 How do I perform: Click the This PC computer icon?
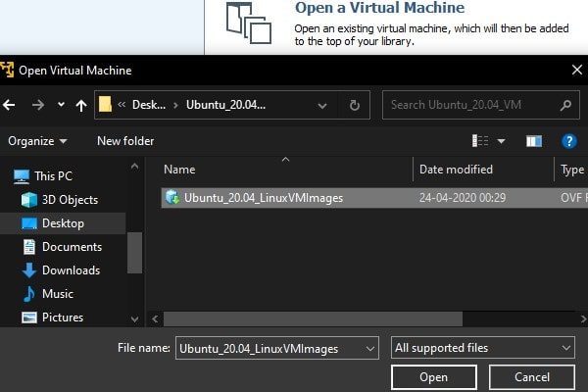22,176
